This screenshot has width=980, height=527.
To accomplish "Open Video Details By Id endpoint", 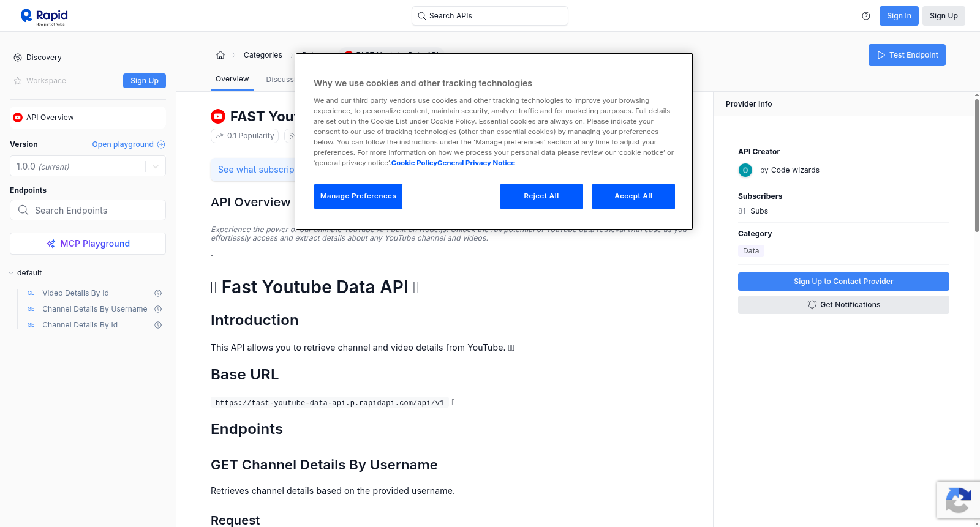I will (75, 293).
